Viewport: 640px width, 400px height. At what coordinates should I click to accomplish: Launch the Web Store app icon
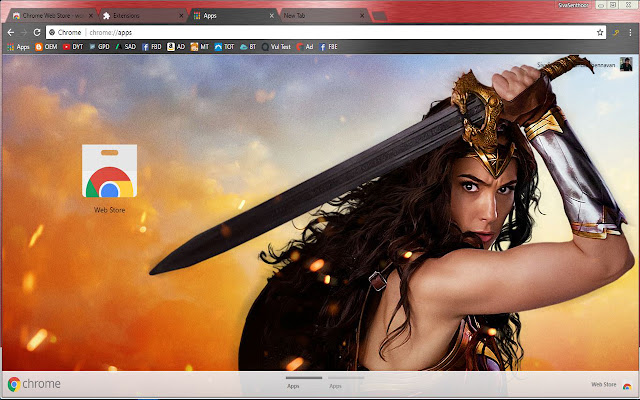pyautogui.click(x=109, y=171)
